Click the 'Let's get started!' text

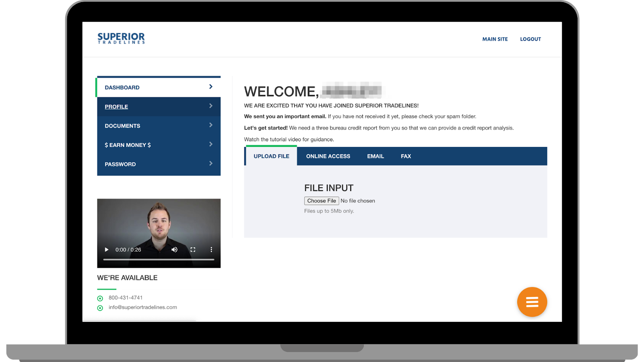[266, 128]
